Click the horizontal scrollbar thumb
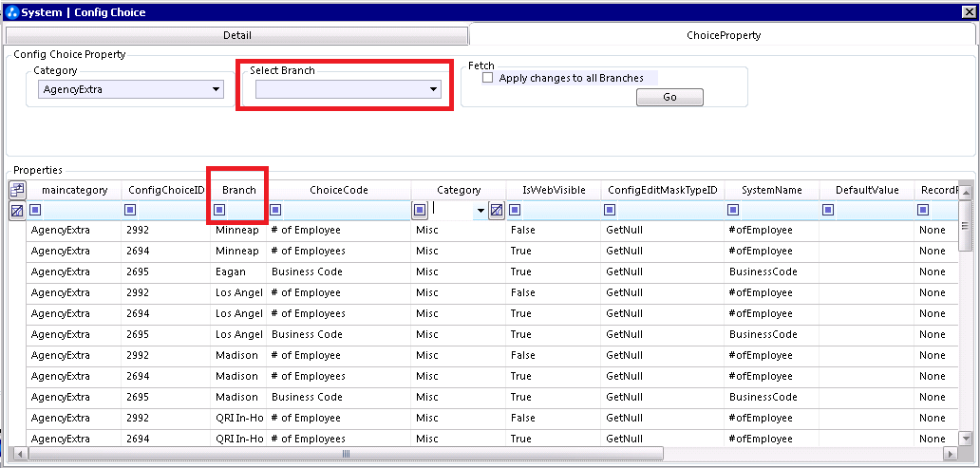This screenshot has width=980, height=468. [x=346, y=454]
